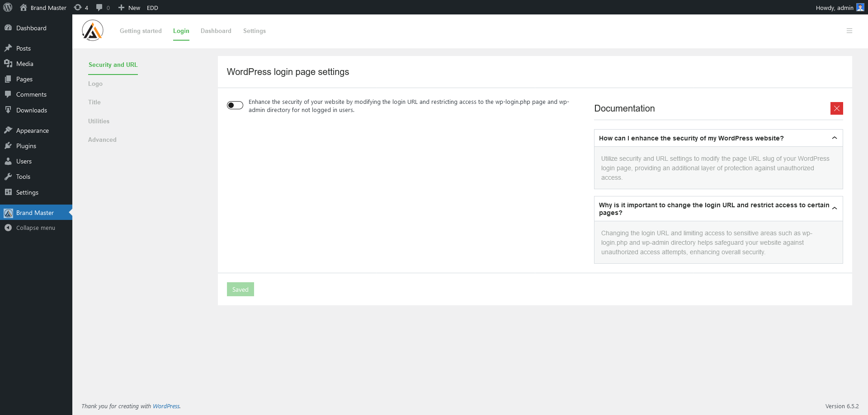
Task: Click the Posts pushpin icon
Action: [x=8, y=48]
